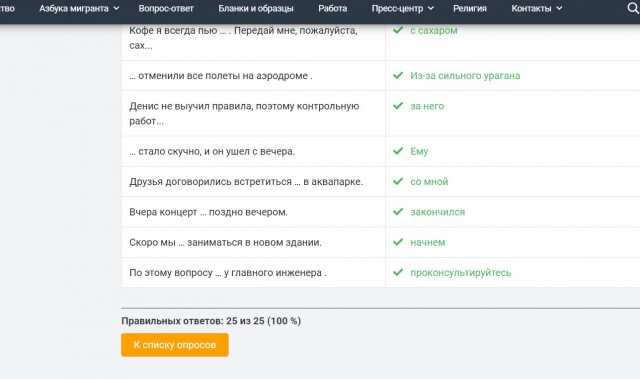Screen dimensions: 640x379
Task: Expand the Азбука мигранта dropdown chevron
Action: 116,8
